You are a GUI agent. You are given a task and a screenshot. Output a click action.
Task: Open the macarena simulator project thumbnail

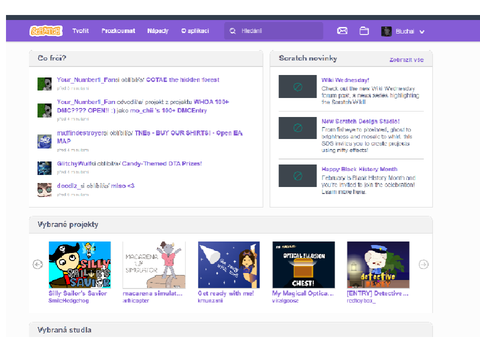(x=154, y=265)
